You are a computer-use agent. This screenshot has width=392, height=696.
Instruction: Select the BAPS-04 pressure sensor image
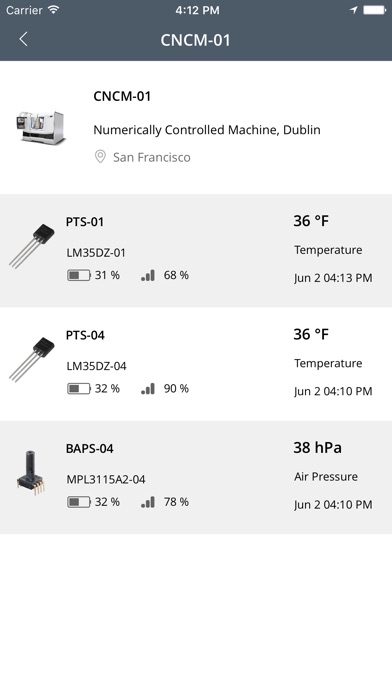point(31,473)
